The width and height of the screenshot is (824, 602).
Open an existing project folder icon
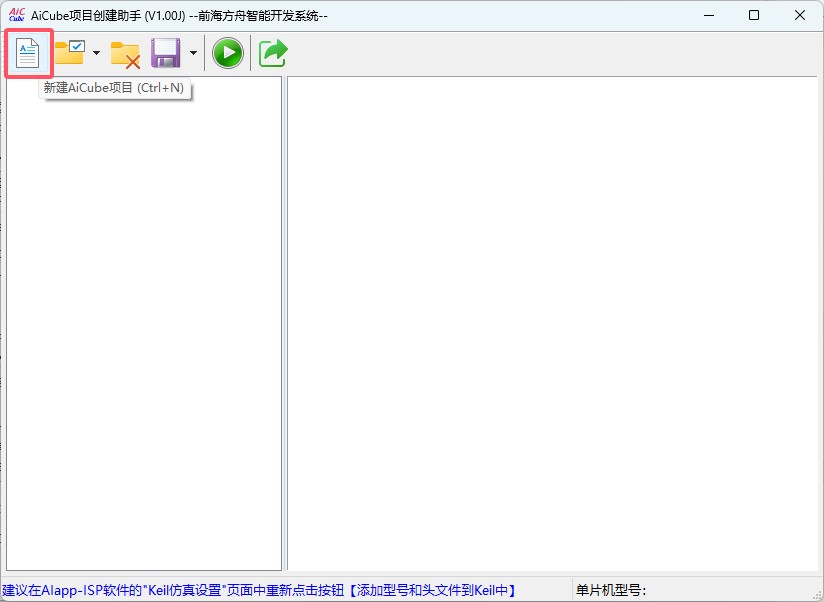pos(70,53)
